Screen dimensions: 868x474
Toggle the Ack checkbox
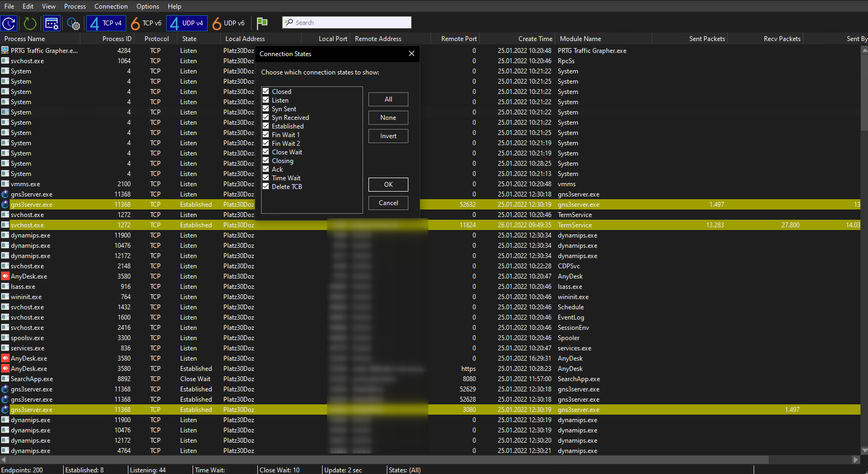265,169
